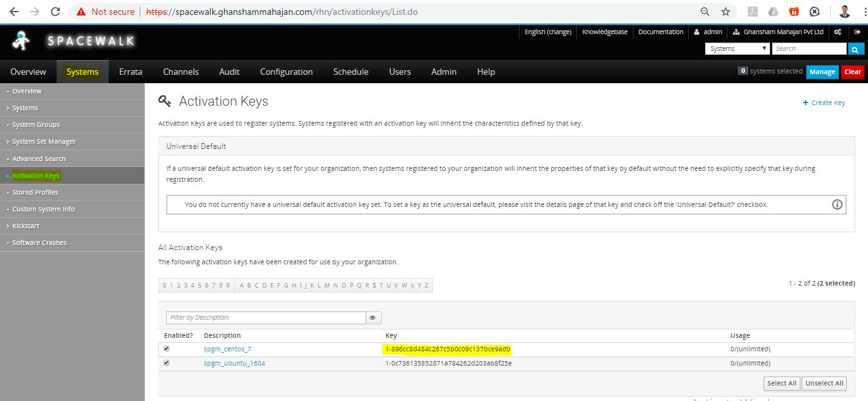Switch to the Configuration tab

coord(286,72)
